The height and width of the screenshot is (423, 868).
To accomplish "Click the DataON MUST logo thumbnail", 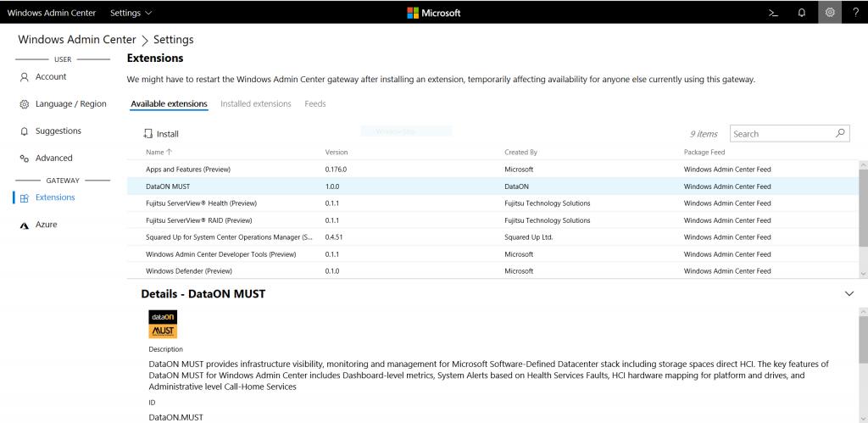I will 163,325.
